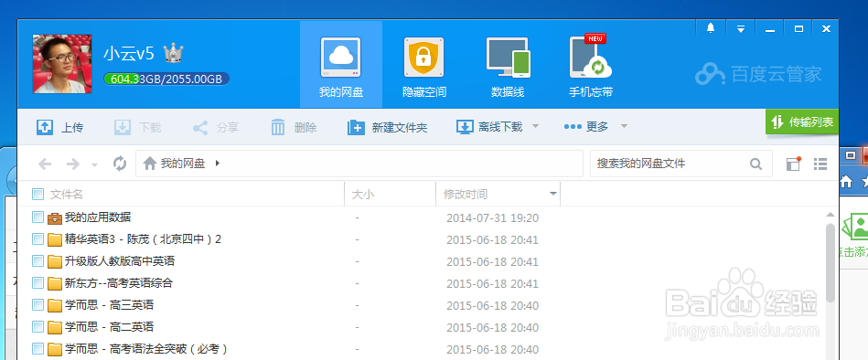Open the 传输列表 transfer list

pyautogui.click(x=802, y=122)
